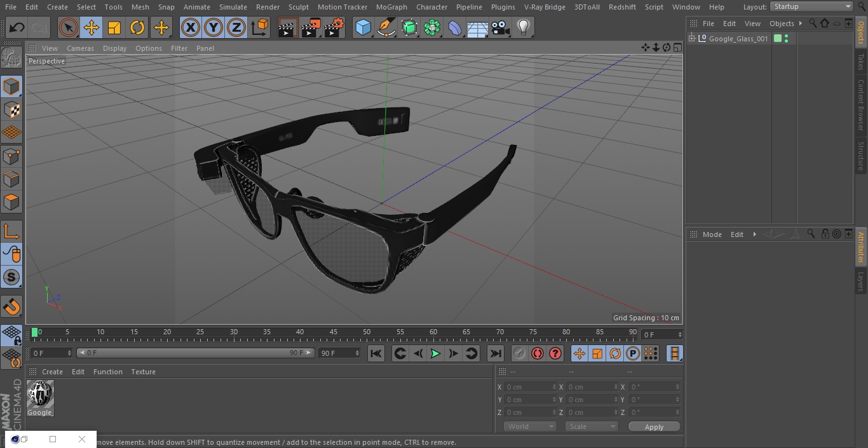Image resolution: width=868 pixels, height=448 pixels.
Task: Open the spline Pen tool
Action: [x=386, y=27]
